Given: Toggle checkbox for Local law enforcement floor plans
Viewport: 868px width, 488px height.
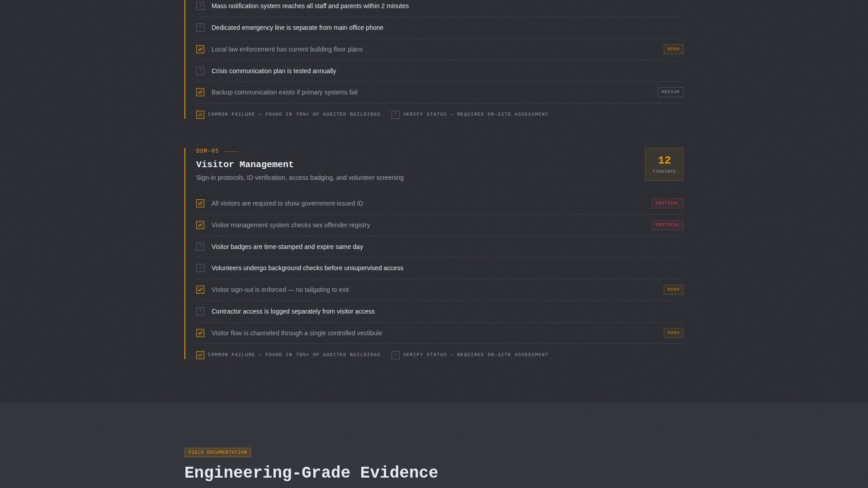Looking at the screenshot, I should (200, 49).
